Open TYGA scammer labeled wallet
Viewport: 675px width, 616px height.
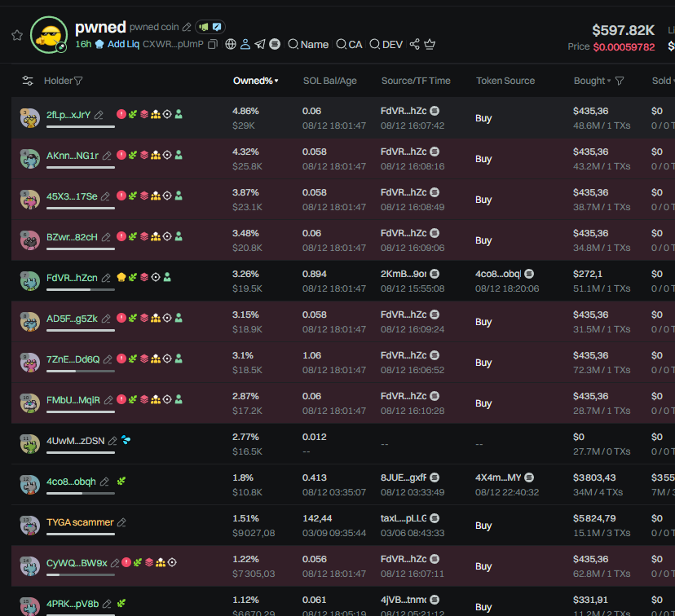tap(80, 522)
